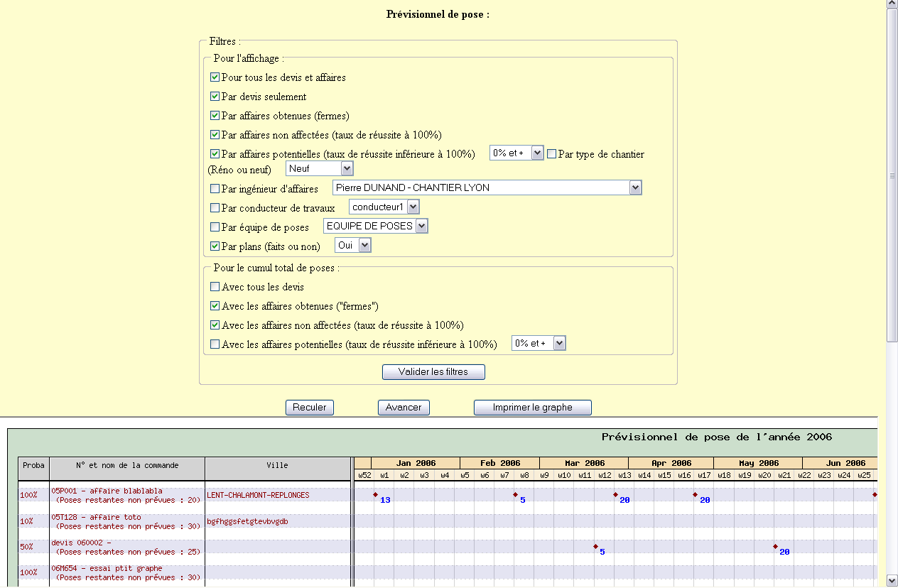
Task: Enable 'Par équipe de poses' filter
Action: click(x=215, y=227)
